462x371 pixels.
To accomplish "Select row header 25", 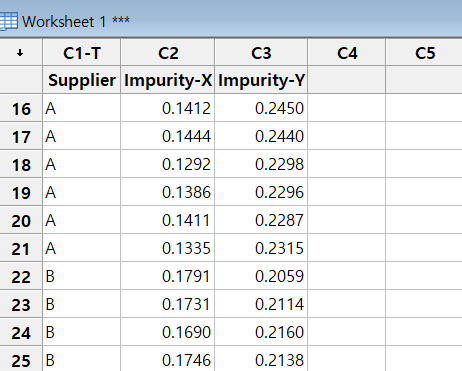I will 21,359.
